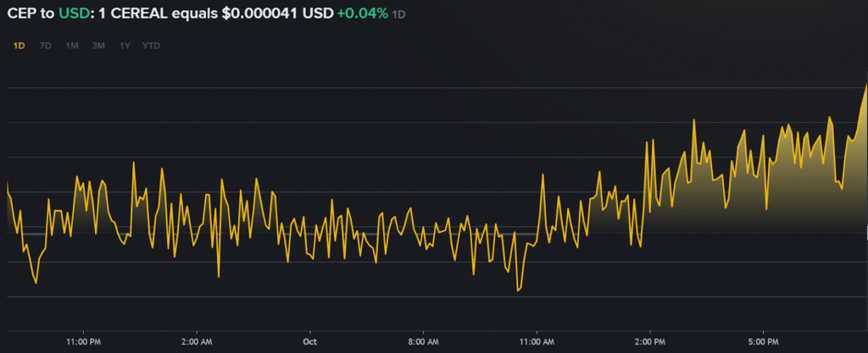868x353 pixels.
Task: Select the YTD range tab
Action: 151,46
